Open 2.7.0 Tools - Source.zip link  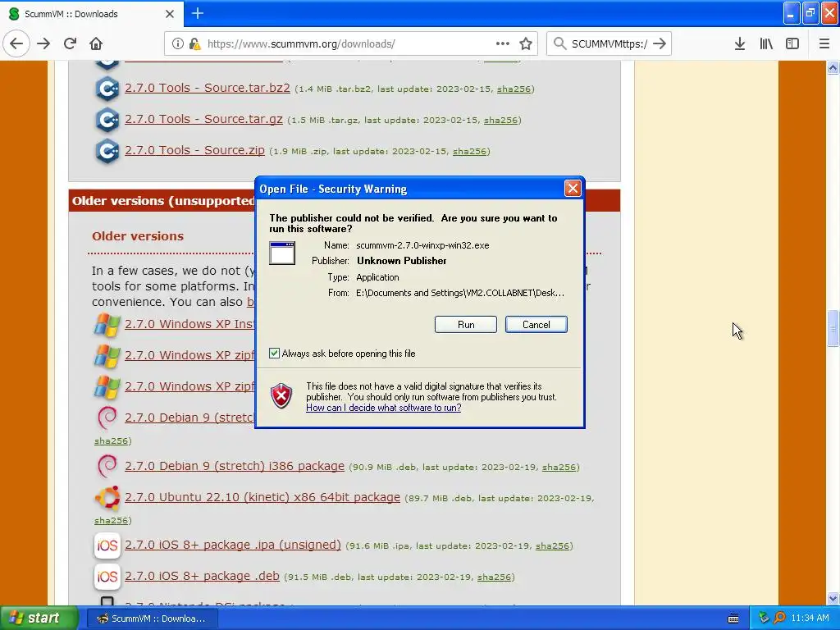coord(194,150)
